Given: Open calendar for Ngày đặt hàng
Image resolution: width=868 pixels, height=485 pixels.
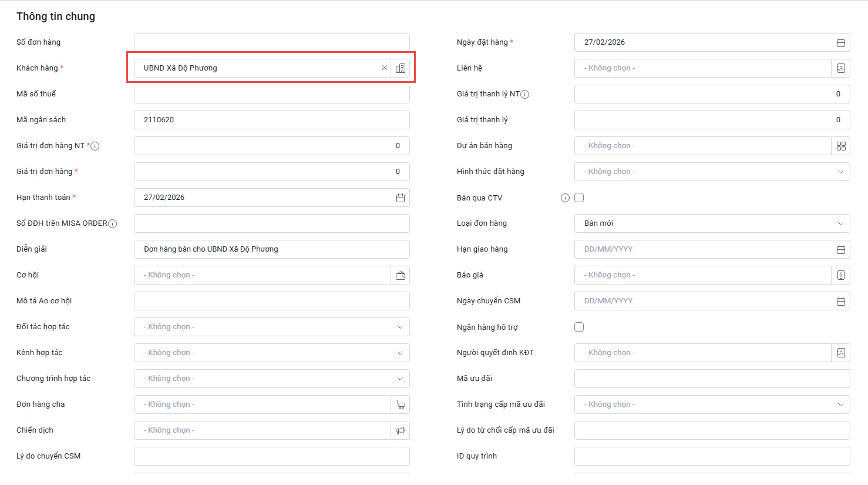Looking at the screenshot, I should [x=840, y=42].
